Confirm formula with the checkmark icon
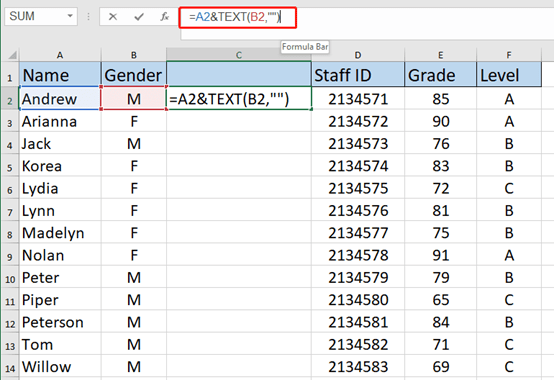 pos(139,17)
